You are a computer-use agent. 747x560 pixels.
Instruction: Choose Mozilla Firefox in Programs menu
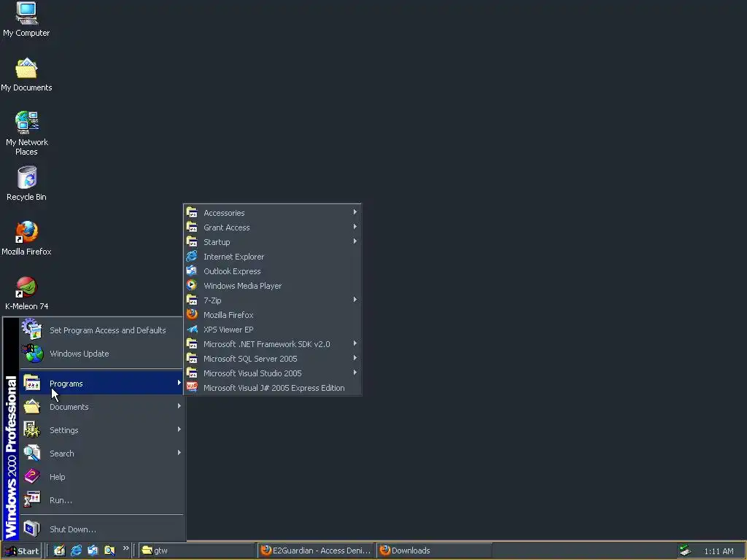tap(272, 315)
